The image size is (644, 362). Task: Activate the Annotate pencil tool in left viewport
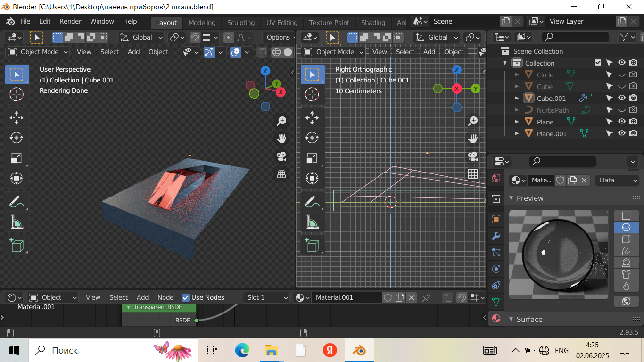pyautogui.click(x=17, y=201)
